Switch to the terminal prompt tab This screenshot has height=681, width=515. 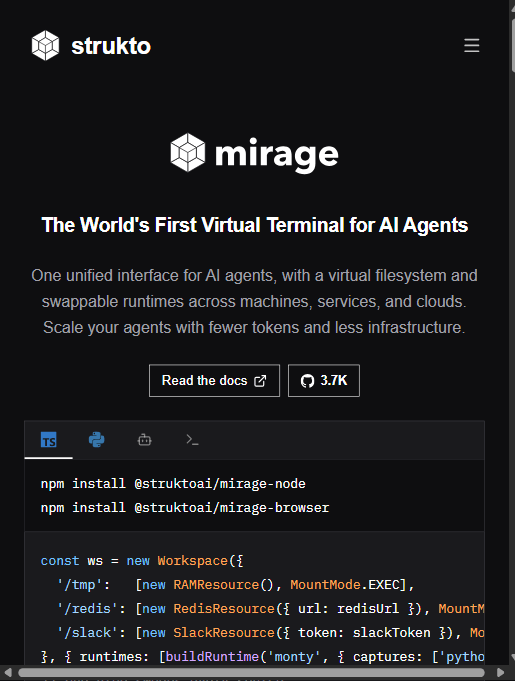[x=192, y=440]
